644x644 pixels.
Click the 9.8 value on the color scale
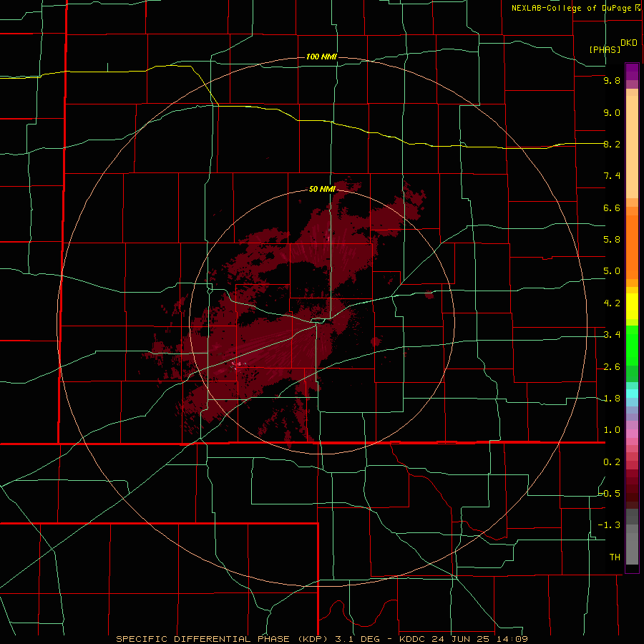point(612,80)
